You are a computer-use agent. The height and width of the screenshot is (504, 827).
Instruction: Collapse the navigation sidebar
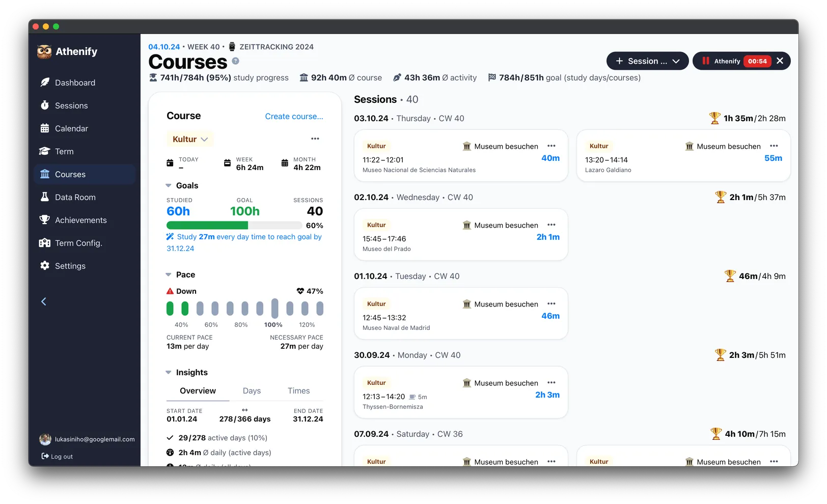pos(43,301)
